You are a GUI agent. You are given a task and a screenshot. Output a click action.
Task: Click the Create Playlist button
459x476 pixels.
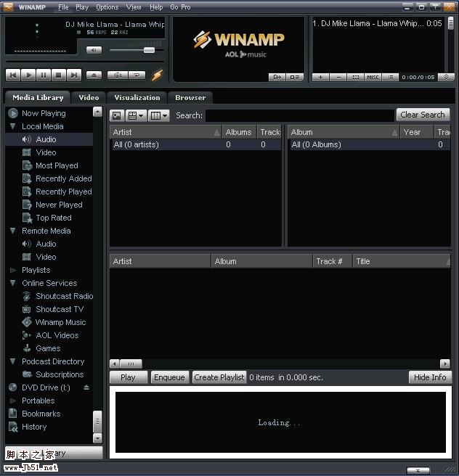[x=219, y=377]
